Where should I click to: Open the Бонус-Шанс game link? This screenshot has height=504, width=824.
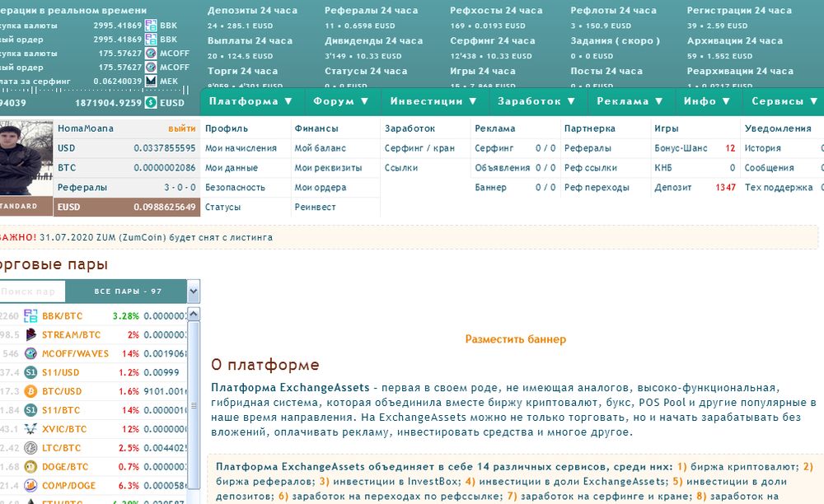[x=681, y=148]
